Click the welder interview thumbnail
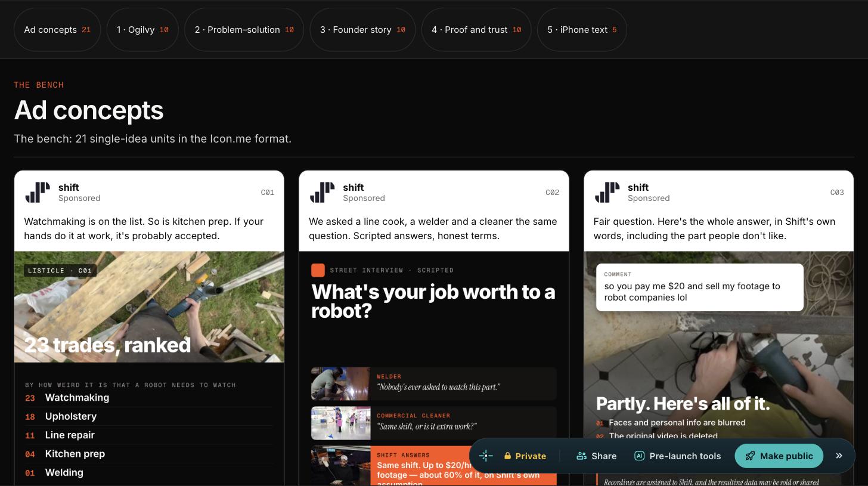Viewport: 868px width, 486px height. [340, 383]
